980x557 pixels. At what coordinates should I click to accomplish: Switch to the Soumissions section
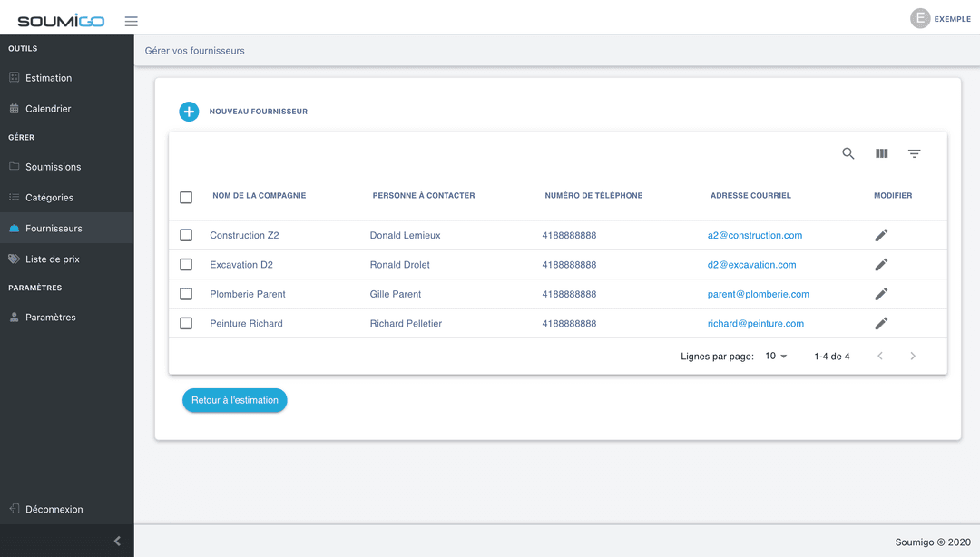click(54, 167)
